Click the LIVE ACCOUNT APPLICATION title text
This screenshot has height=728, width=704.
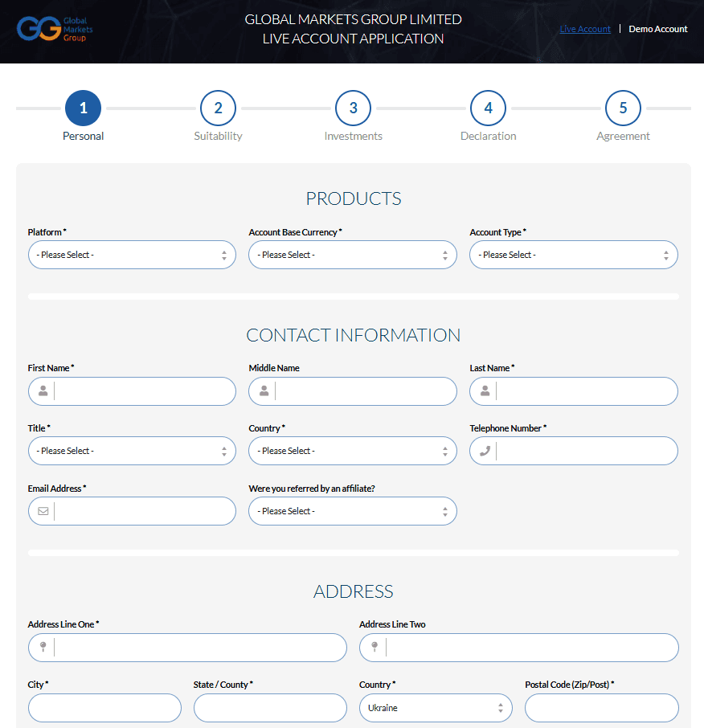(x=354, y=39)
